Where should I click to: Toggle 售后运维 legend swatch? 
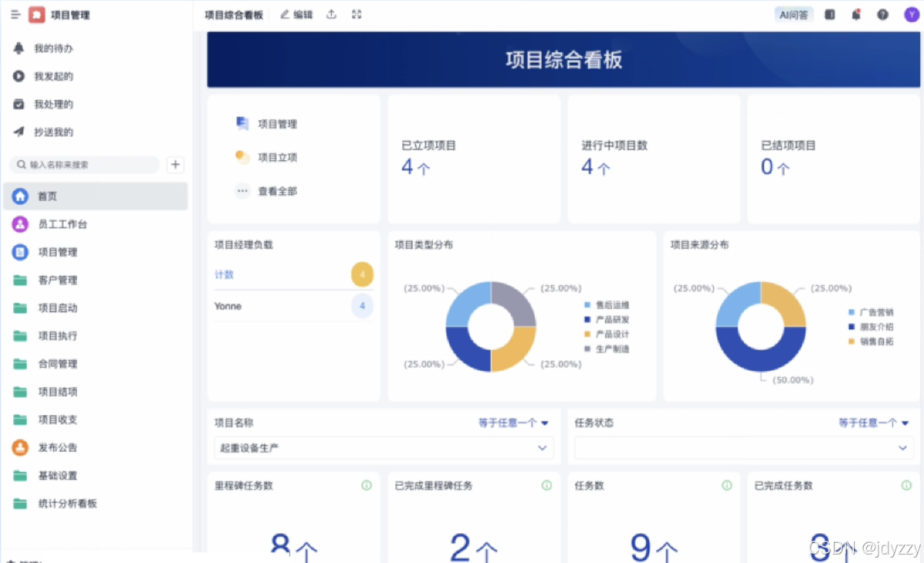[588, 305]
